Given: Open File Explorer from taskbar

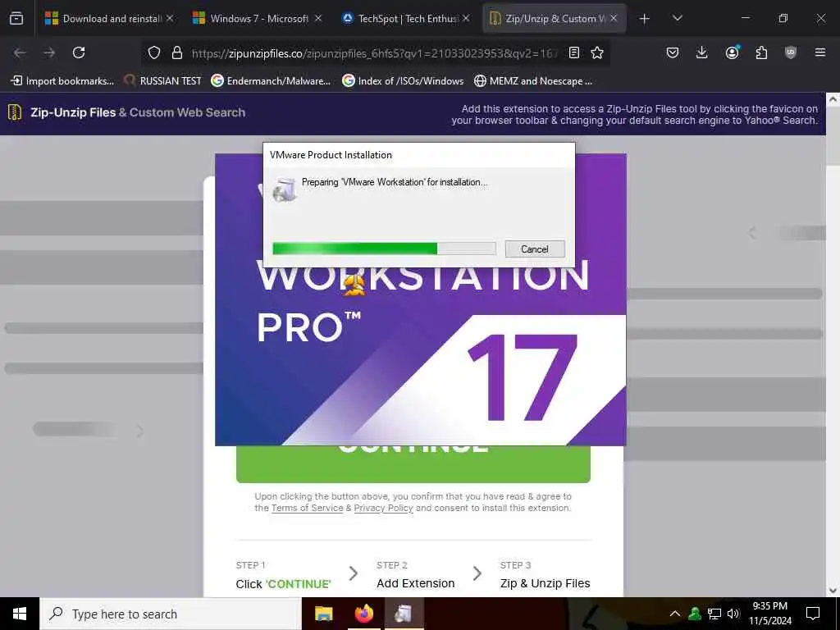Looking at the screenshot, I should 323,614.
